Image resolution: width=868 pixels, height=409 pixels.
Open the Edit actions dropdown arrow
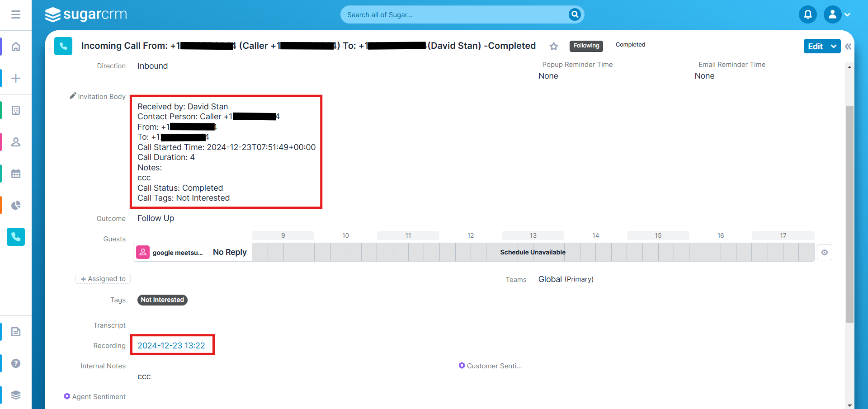(834, 46)
